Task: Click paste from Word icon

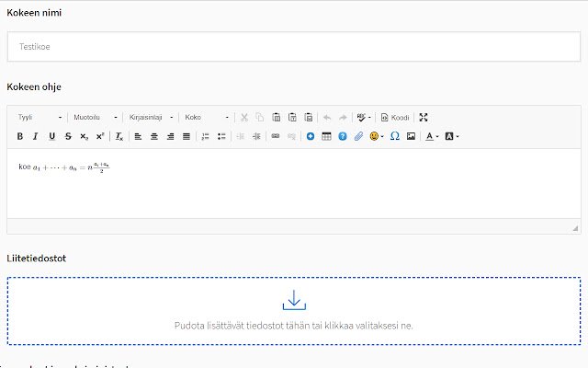Action: pos(309,118)
